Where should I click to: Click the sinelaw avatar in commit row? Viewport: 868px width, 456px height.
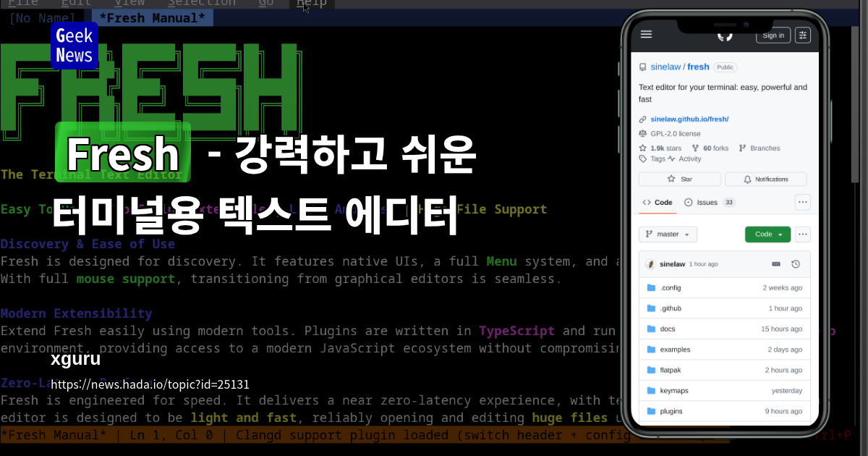650,264
